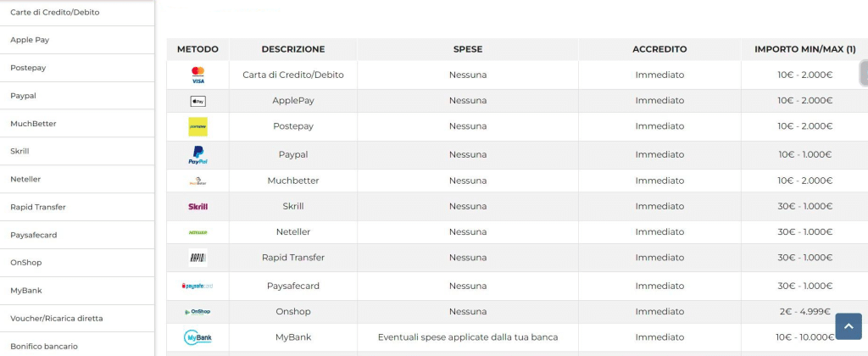Click the Rapid Transfer logo icon
The height and width of the screenshot is (356, 868).
click(198, 258)
